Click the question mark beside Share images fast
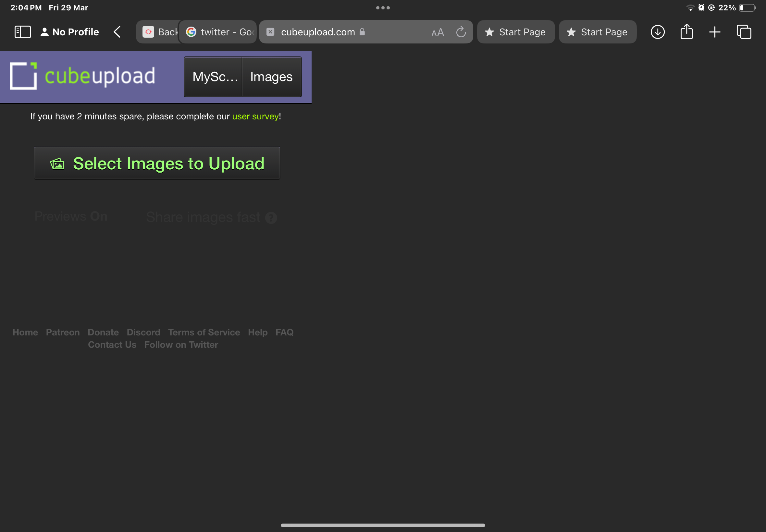Viewport: 766px width, 532px height. [x=271, y=217]
